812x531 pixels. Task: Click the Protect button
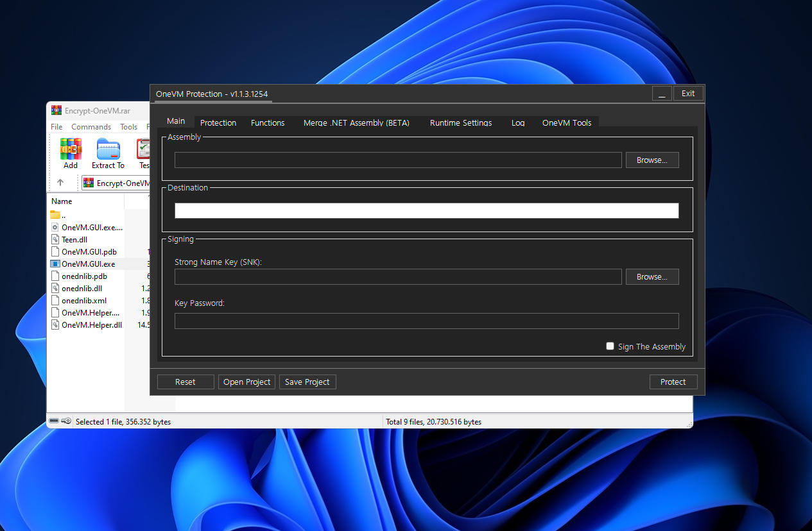pyautogui.click(x=673, y=382)
